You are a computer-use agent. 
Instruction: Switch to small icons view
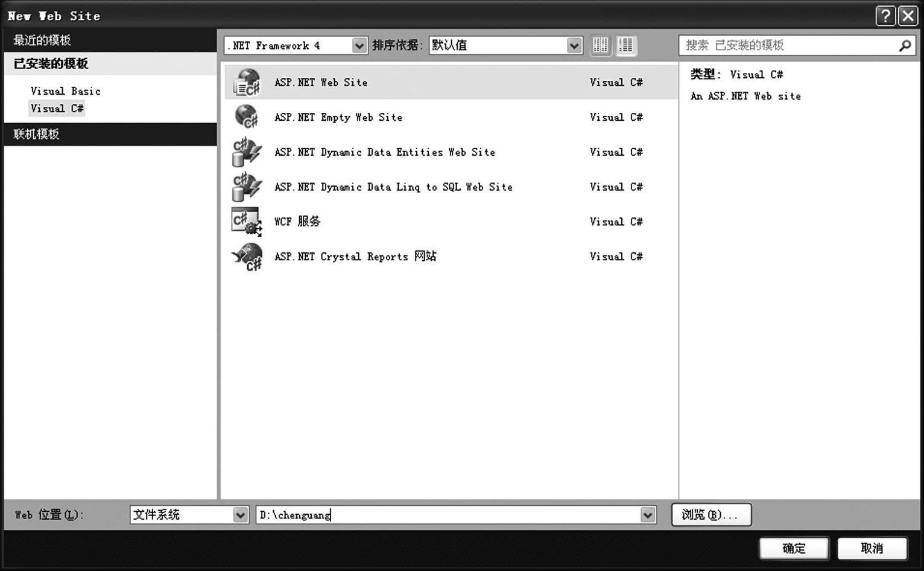tap(600, 45)
